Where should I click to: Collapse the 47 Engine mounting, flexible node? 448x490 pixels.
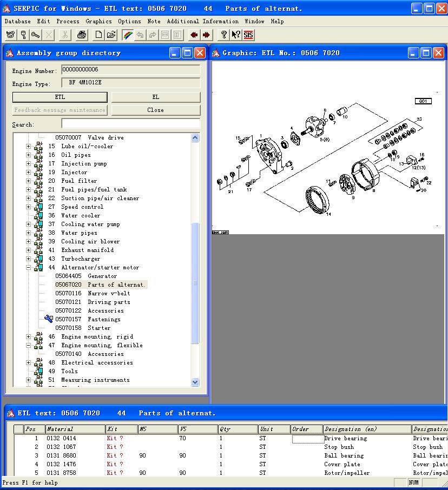(x=29, y=345)
